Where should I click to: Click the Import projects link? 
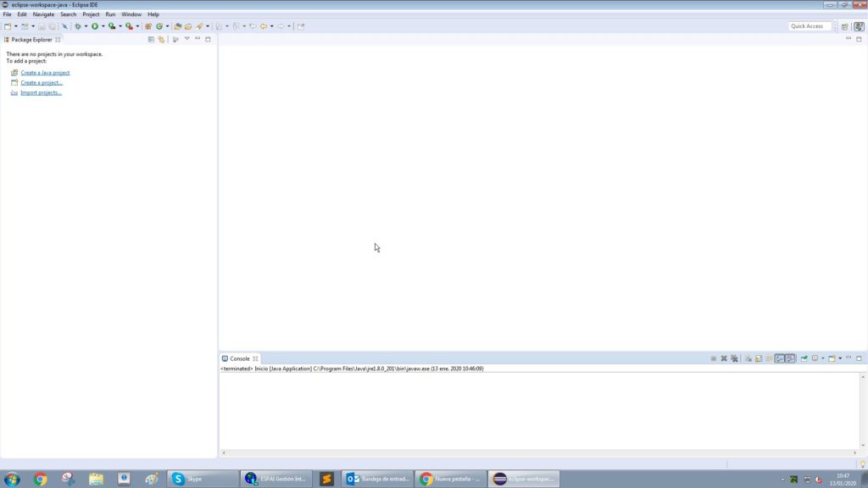click(41, 92)
